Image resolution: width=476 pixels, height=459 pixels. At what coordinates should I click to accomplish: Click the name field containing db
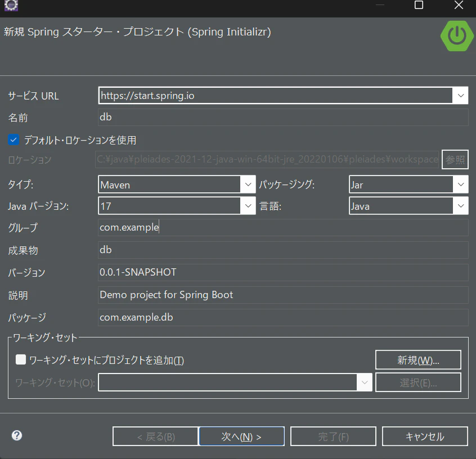tap(283, 117)
